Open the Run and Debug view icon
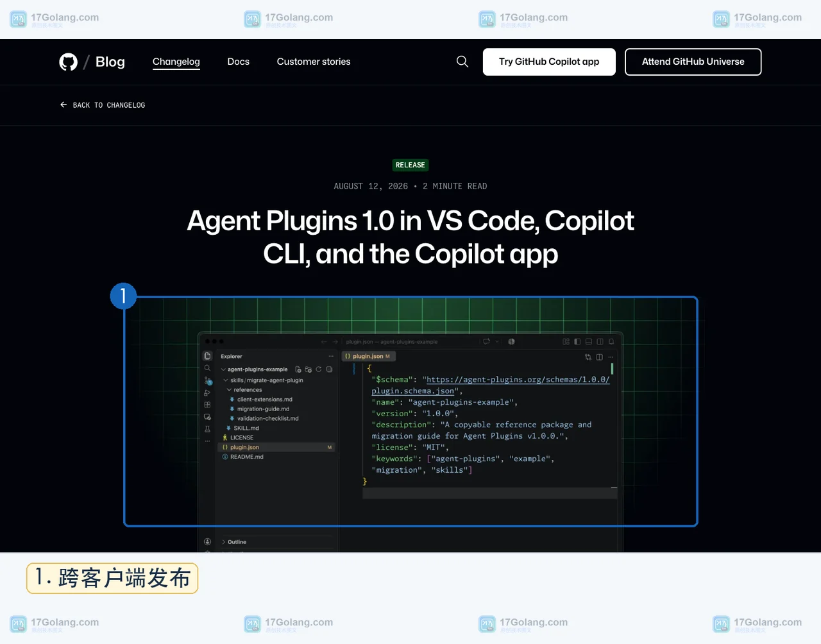 pyautogui.click(x=207, y=393)
